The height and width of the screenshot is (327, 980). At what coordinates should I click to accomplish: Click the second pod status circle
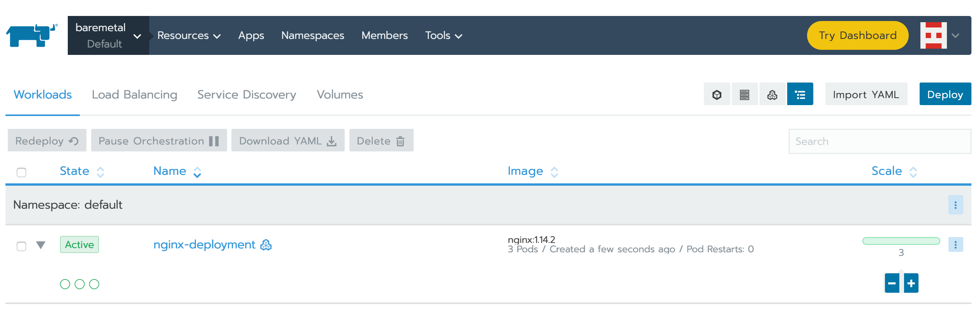(79, 284)
